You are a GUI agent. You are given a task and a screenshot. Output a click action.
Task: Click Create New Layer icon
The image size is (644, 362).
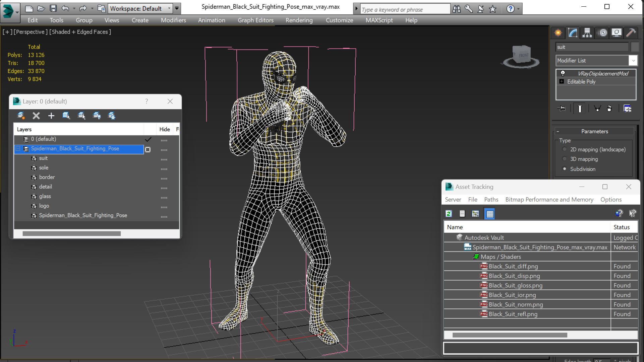point(21,116)
